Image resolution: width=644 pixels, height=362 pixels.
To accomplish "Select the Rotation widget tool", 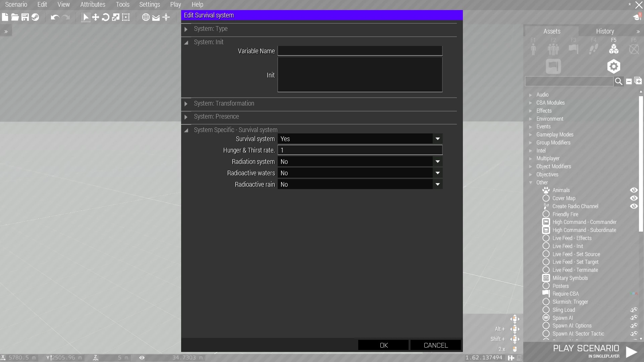I will click(x=106, y=17).
